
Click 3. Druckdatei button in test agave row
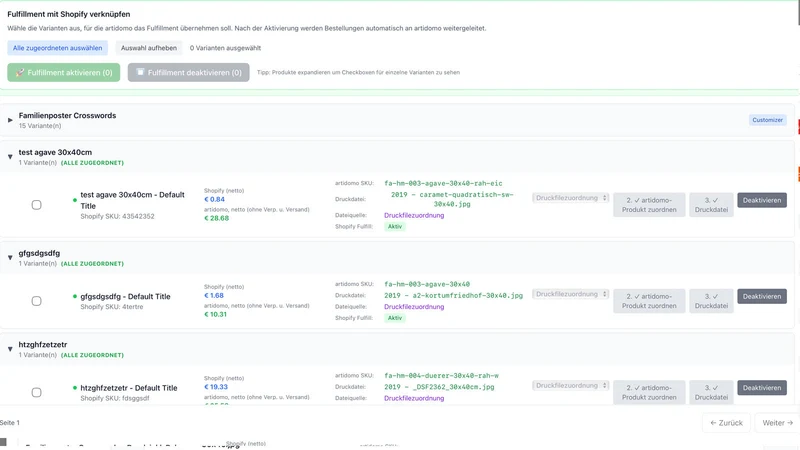tap(711, 205)
